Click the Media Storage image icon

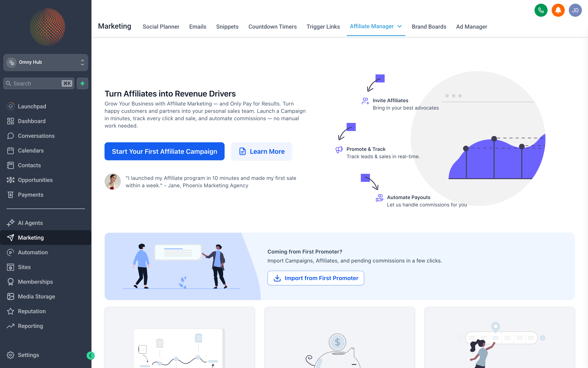[10, 296]
